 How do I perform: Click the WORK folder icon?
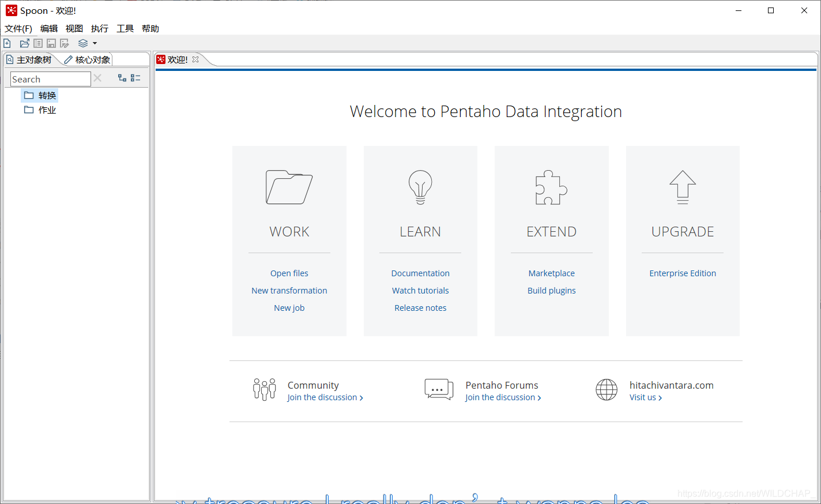[289, 187]
